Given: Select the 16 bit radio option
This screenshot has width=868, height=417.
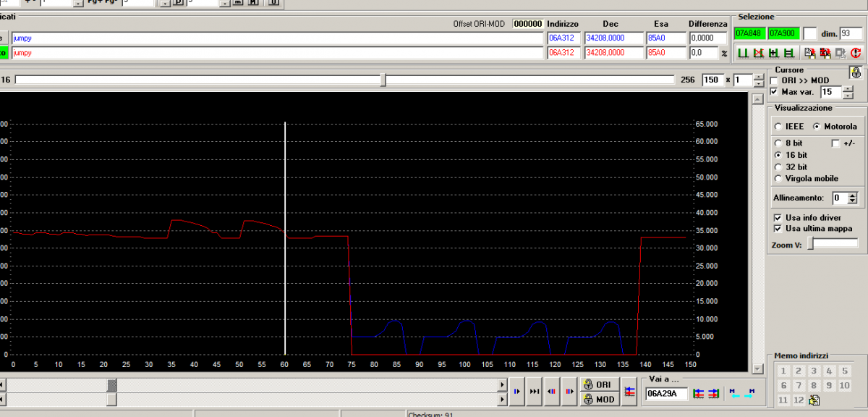Looking at the screenshot, I should 778,155.
